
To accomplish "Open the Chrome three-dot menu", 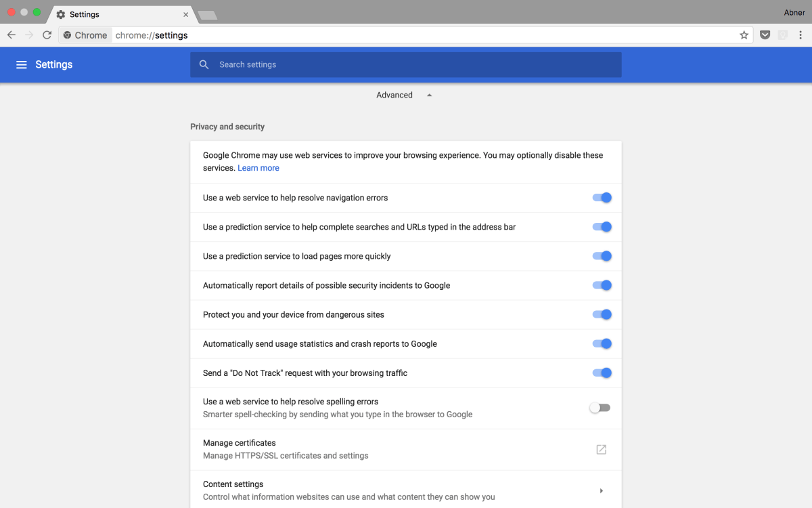I will click(800, 35).
